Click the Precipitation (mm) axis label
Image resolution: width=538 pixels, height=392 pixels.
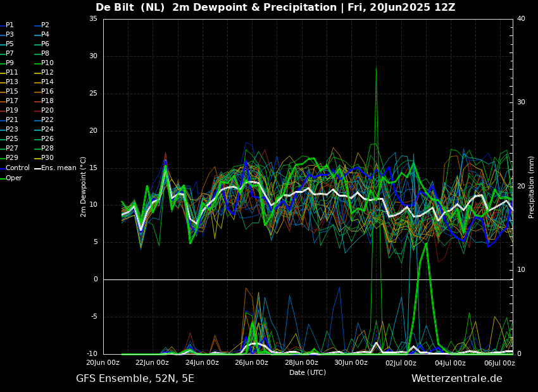click(532, 187)
